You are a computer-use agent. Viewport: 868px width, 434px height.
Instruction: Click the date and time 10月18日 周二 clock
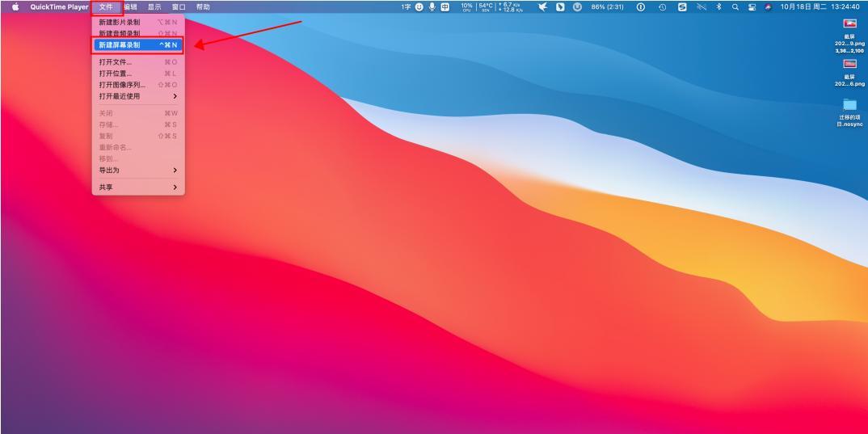pos(820,7)
